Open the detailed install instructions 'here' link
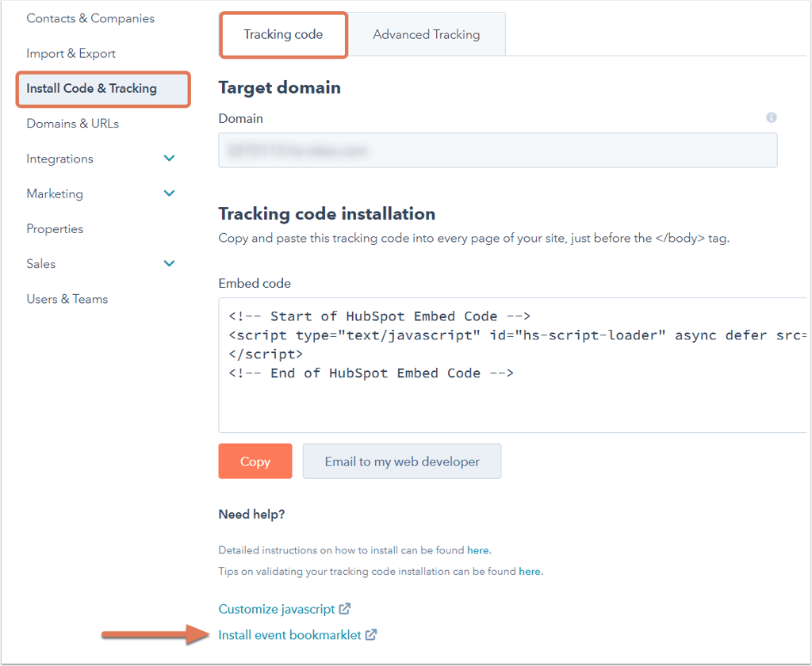Screen dimensions: 812x666 [478, 550]
